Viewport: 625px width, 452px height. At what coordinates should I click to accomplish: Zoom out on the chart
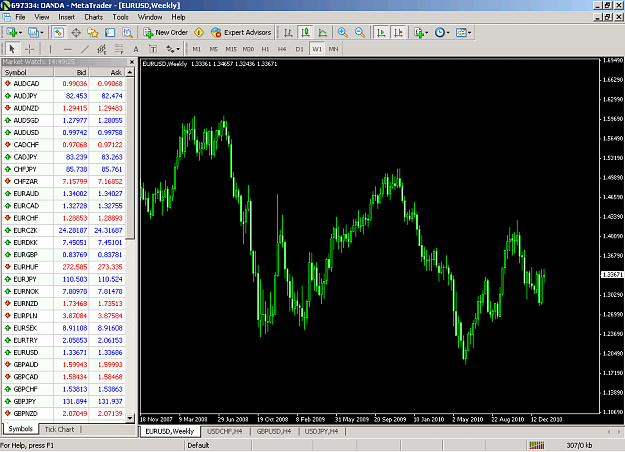pos(360,33)
